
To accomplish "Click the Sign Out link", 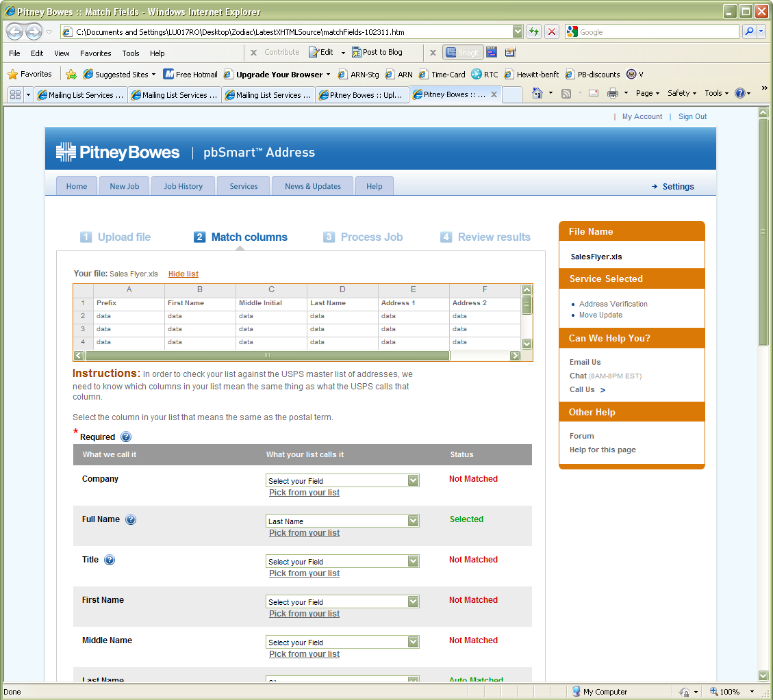I will coord(692,117).
